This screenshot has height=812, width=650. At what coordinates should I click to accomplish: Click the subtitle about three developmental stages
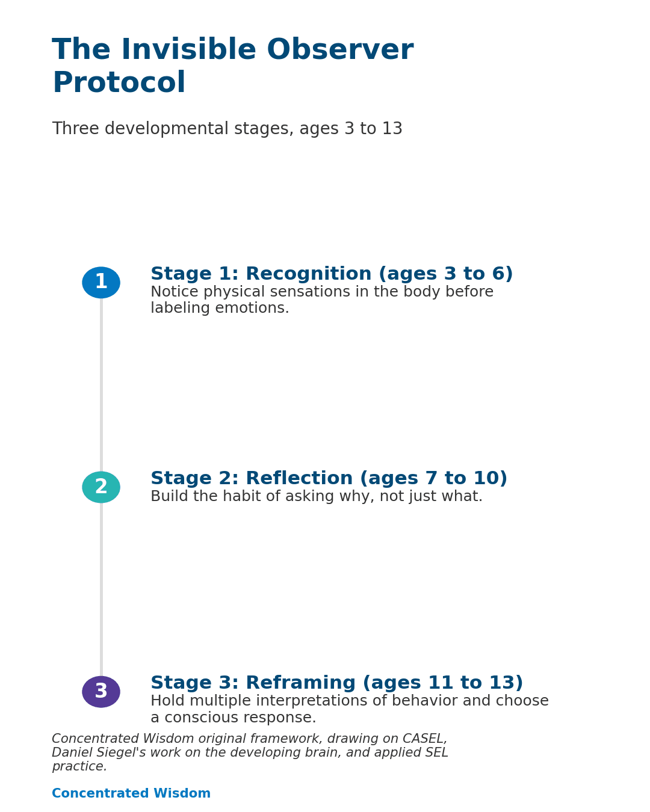(227, 129)
